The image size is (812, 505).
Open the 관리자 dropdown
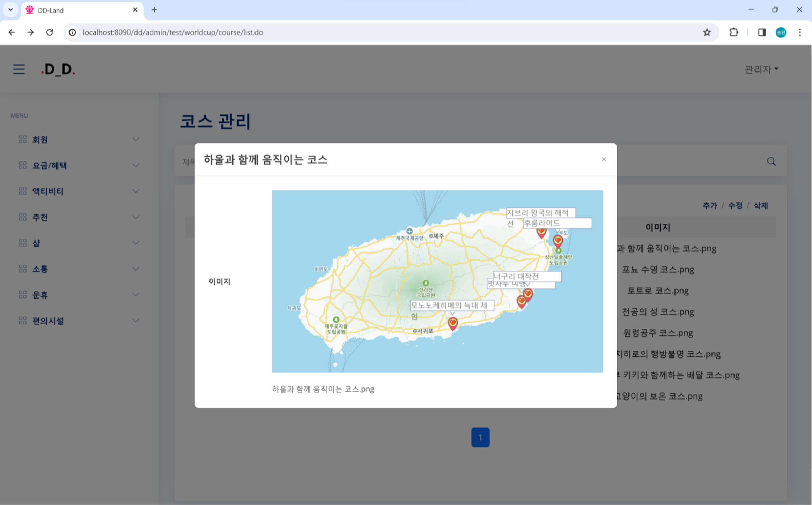(761, 69)
